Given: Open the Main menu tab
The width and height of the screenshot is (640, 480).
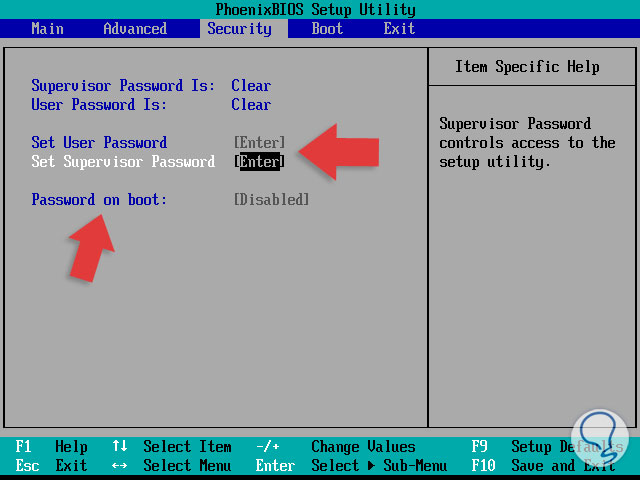Looking at the screenshot, I should pyautogui.click(x=47, y=29).
